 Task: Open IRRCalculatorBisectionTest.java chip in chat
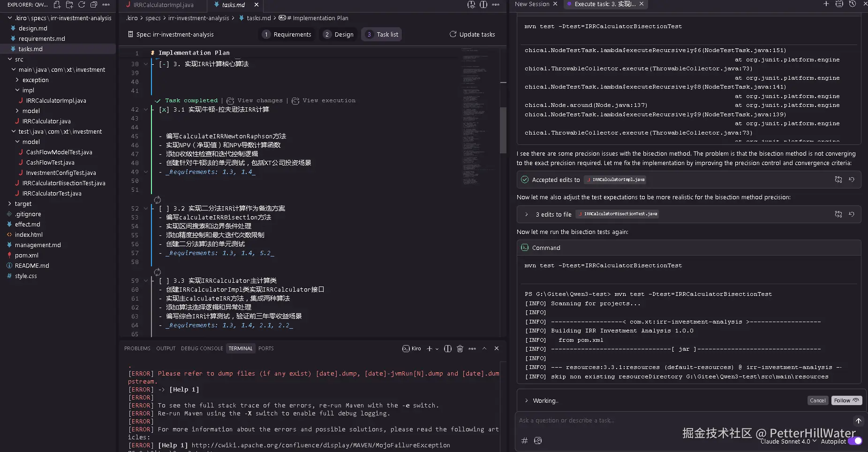[617, 214]
